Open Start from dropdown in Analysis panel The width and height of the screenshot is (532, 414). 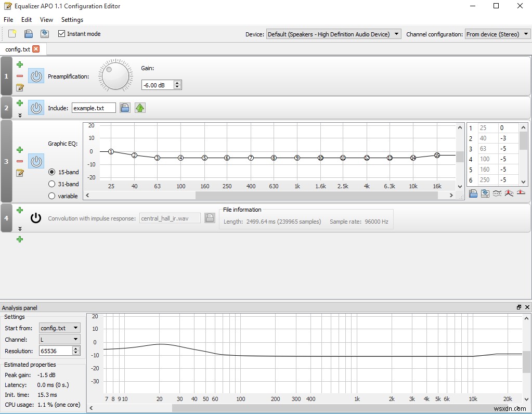[60, 328]
